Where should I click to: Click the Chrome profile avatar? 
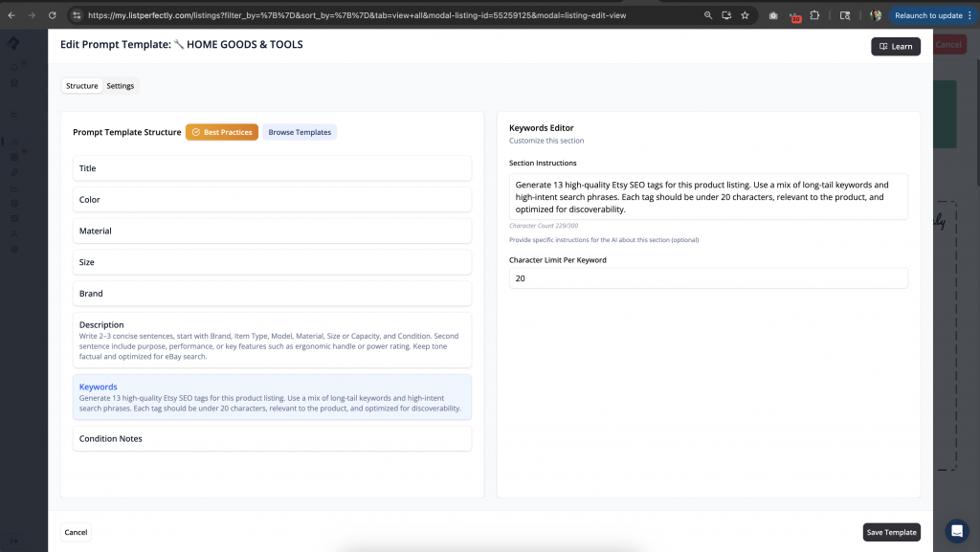pyautogui.click(x=877, y=15)
